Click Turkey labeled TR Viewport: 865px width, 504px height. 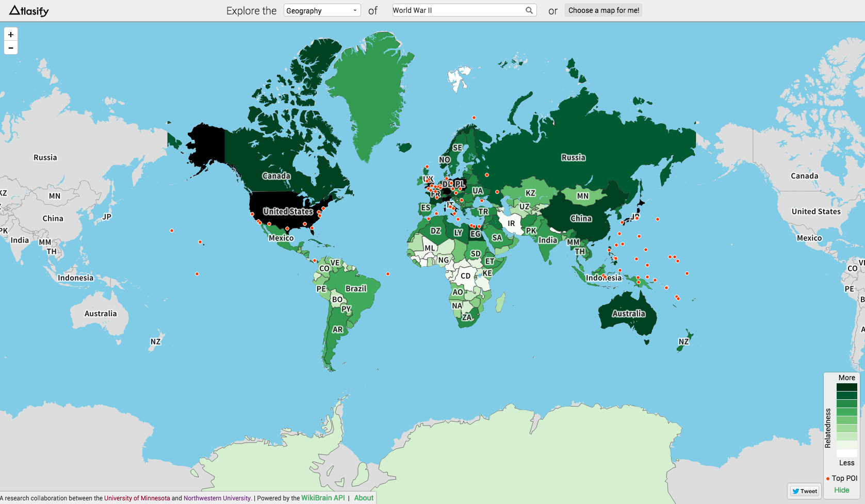coord(483,212)
